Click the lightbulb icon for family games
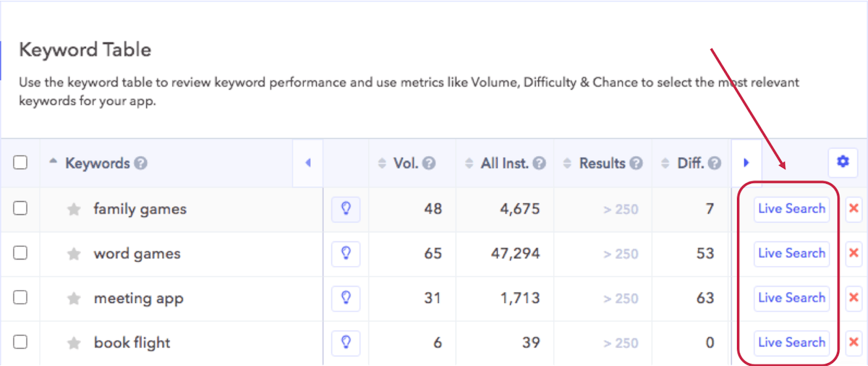Screen dimensions: 868x366 click(x=346, y=209)
